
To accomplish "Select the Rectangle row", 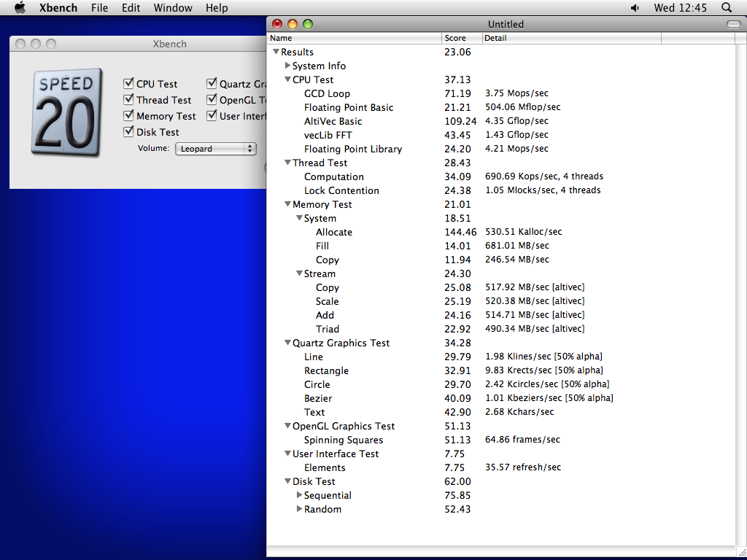I will [x=500, y=370].
